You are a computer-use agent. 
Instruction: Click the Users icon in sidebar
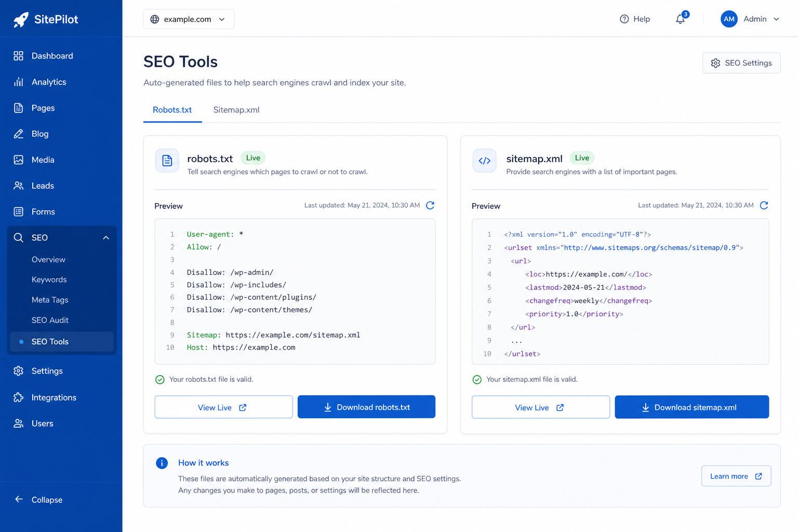pyautogui.click(x=19, y=423)
